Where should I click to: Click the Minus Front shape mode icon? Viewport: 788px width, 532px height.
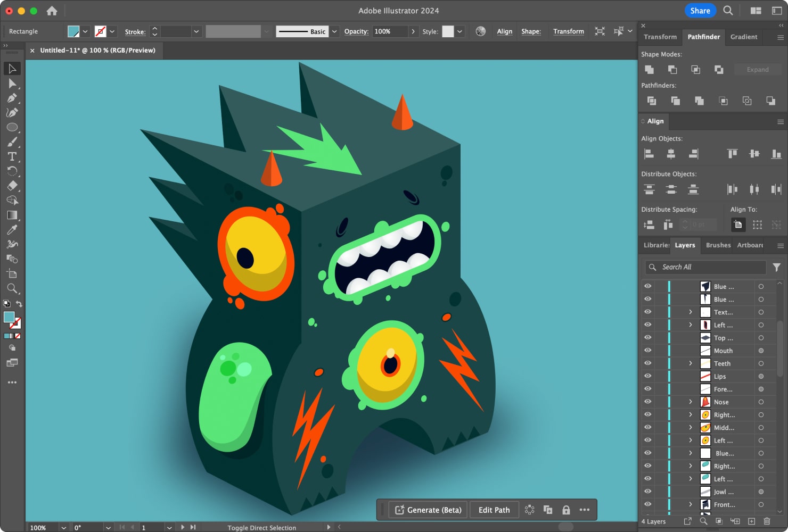click(x=672, y=70)
